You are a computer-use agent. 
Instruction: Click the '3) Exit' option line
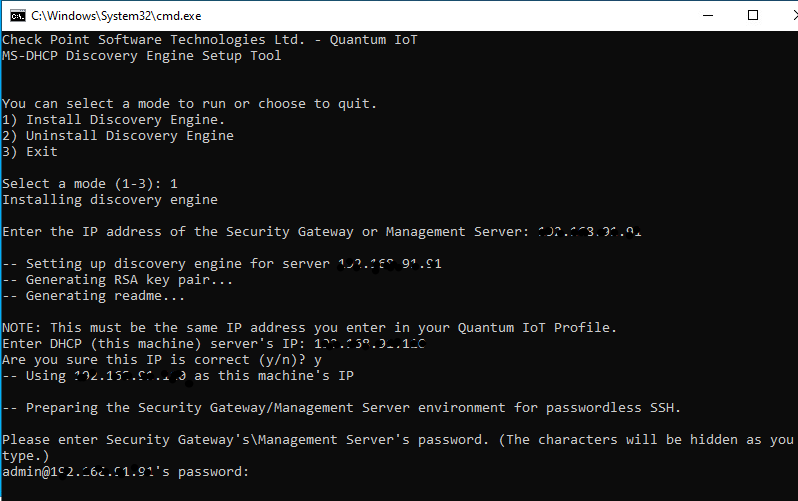[30, 152]
